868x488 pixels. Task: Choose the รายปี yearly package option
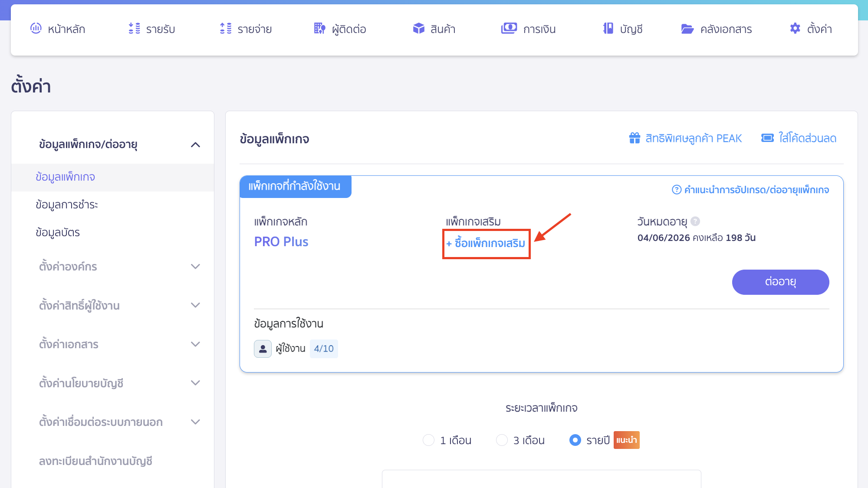tap(575, 440)
